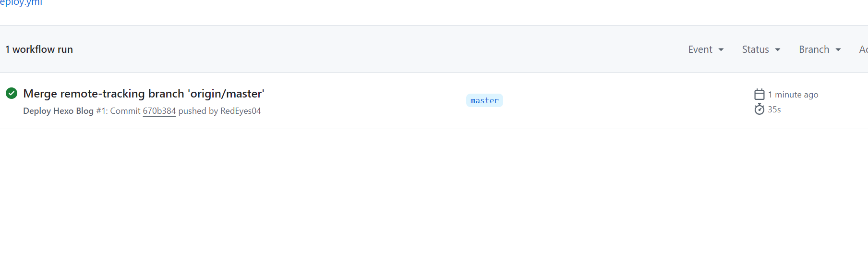Click the Event filter caret arrow
Viewport: 868px width, 280px height.
coord(721,50)
